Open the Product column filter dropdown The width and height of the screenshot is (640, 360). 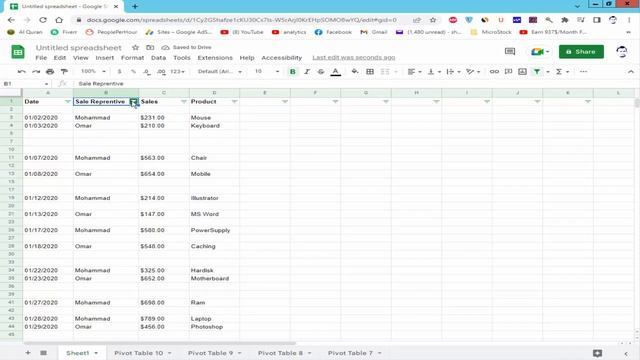point(234,102)
